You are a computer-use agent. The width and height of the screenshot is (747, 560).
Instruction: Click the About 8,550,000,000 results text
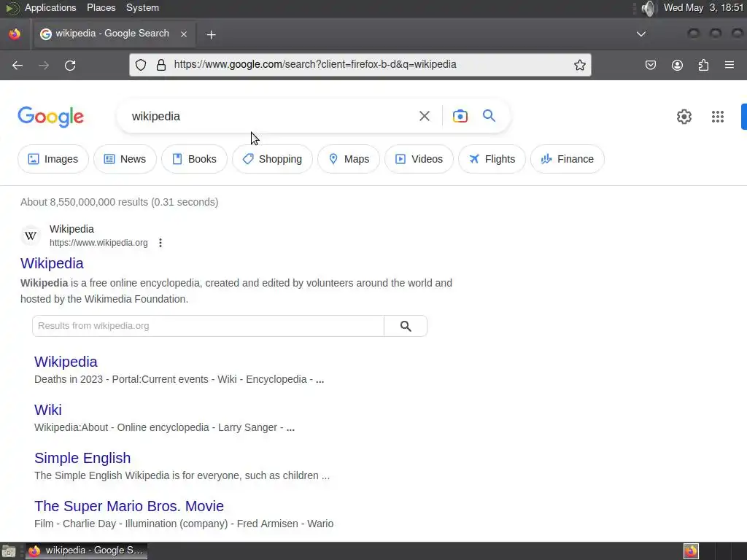(119, 203)
